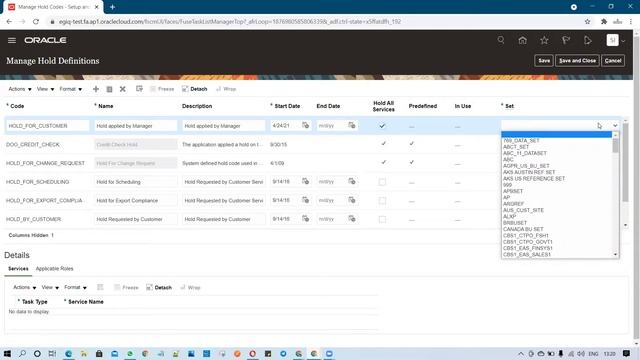Click Detach in Services toolbar
Image resolution: width=640 pixels, height=360 pixels.
[159, 287]
